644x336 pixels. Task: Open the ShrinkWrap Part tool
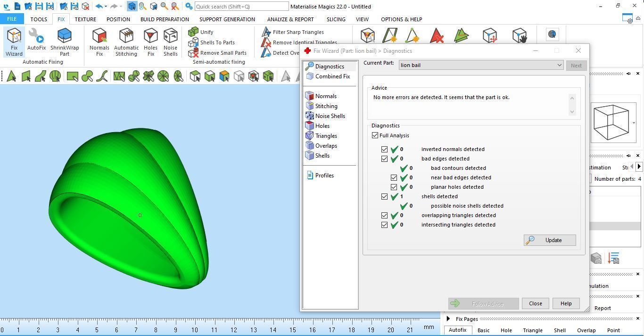(x=65, y=42)
